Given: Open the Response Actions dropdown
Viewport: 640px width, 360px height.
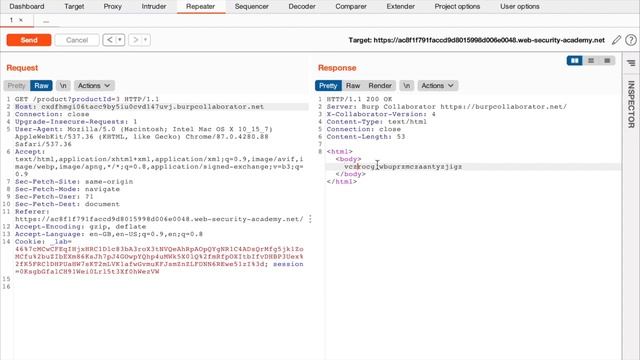Looking at the screenshot, I should tap(438, 86).
